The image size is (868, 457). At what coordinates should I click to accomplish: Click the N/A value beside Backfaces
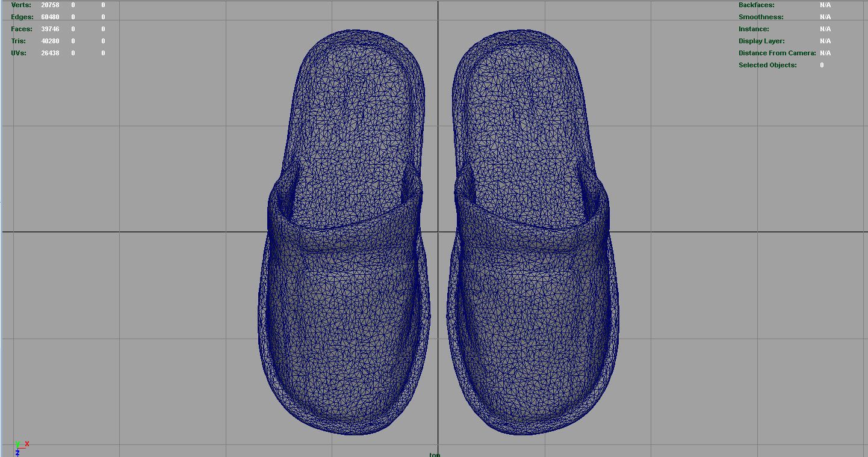pos(825,5)
